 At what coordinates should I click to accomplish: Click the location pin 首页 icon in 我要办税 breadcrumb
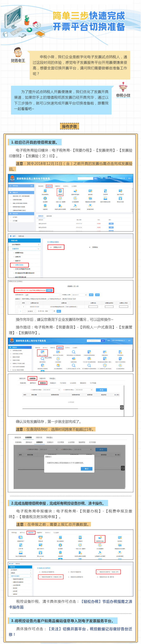click(11, 236)
